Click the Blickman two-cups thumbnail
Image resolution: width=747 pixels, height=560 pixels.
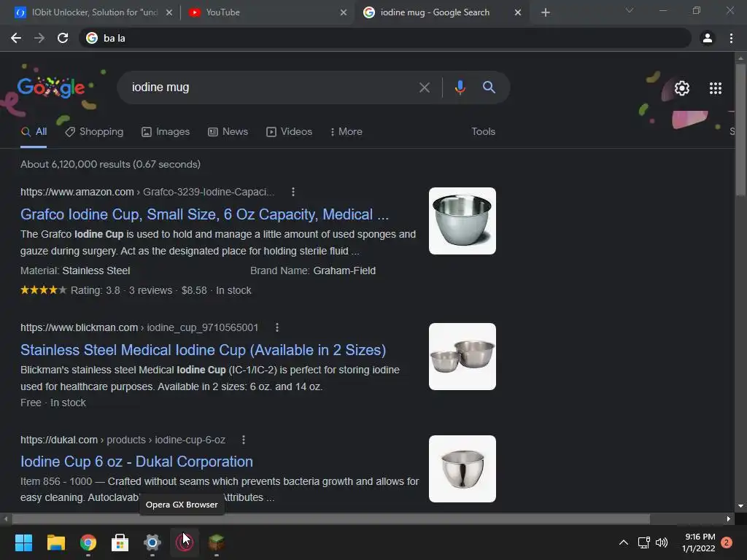pos(462,357)
